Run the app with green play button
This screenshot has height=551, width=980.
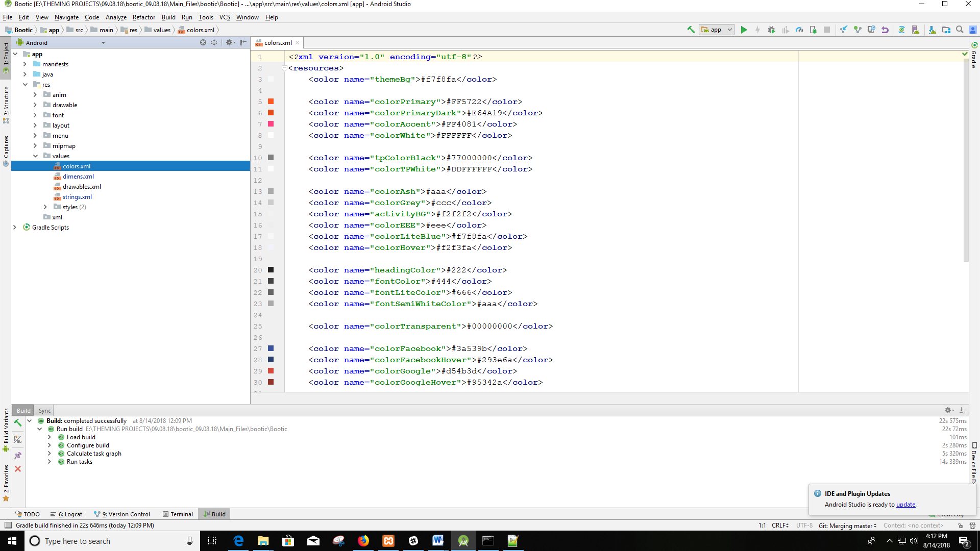[x=744, y=30]
